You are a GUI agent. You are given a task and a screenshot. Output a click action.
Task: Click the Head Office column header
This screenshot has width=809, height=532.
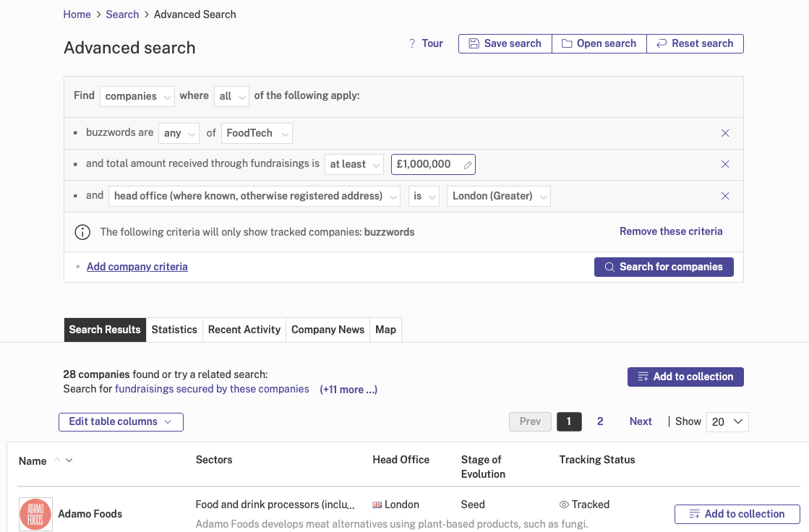pos(401,460)
